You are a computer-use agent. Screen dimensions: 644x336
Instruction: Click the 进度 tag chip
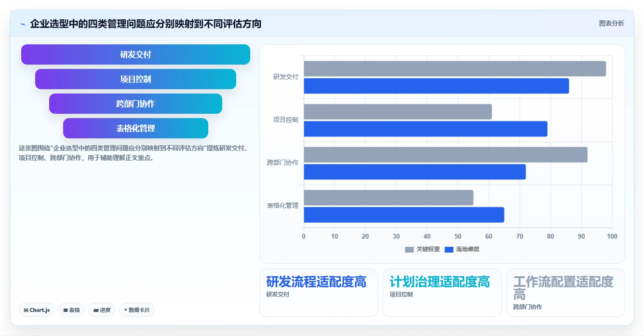pyautogui.click(x=102, y=310)
